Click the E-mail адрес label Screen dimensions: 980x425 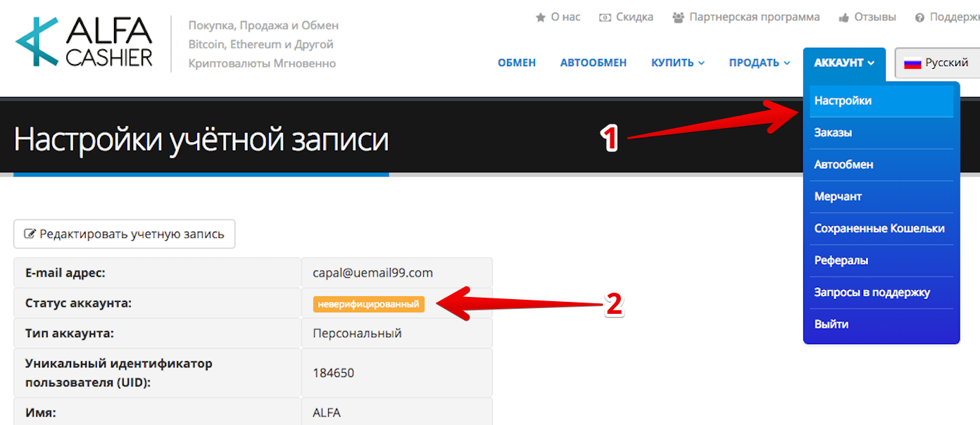[x=65, y=272]
